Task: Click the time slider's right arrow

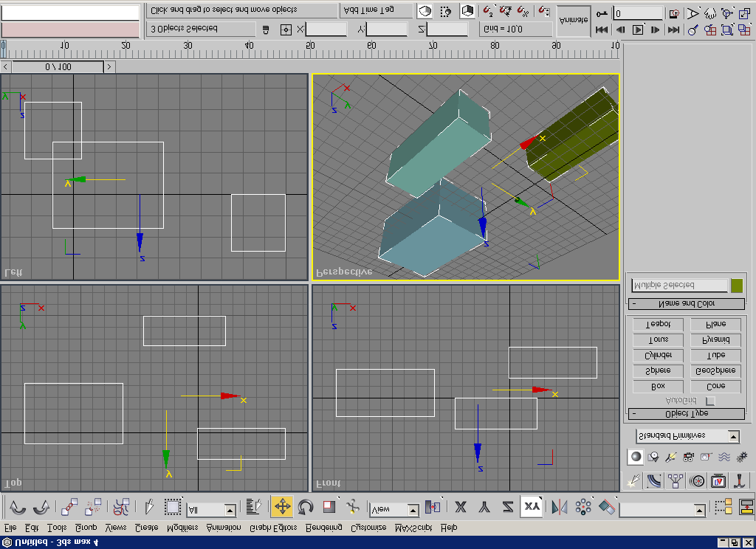Action: [x=109, y=67]
